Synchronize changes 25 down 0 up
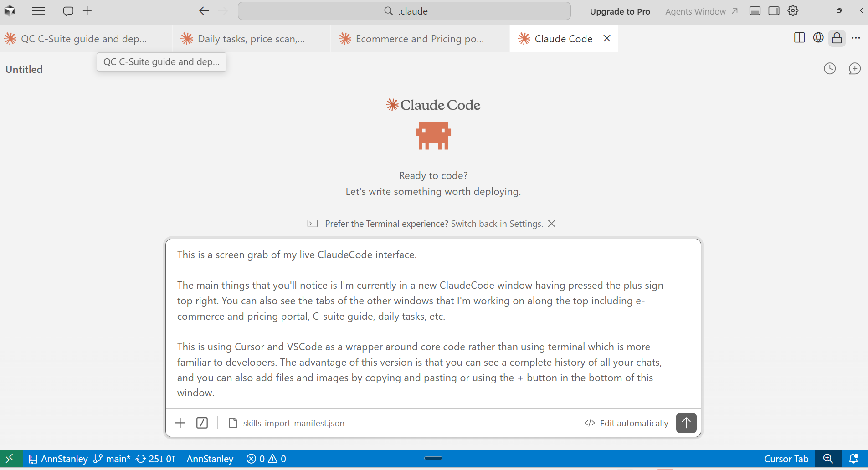 click(155, 459)
